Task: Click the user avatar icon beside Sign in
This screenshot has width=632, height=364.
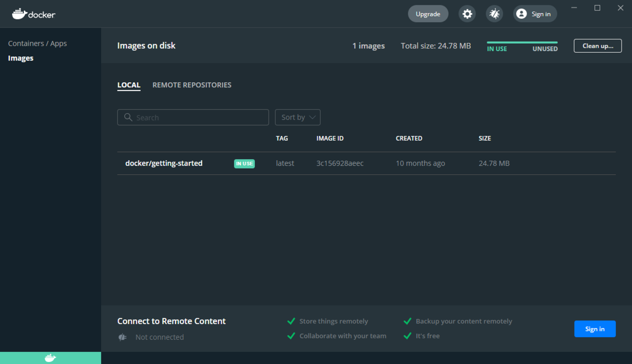Action: [x=521, y=14]
